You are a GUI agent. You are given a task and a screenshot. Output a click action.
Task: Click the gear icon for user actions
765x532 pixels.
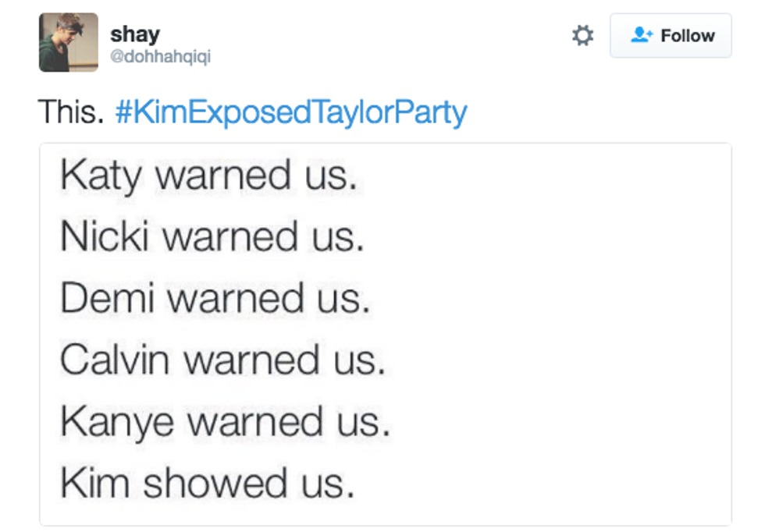[582, 36]
